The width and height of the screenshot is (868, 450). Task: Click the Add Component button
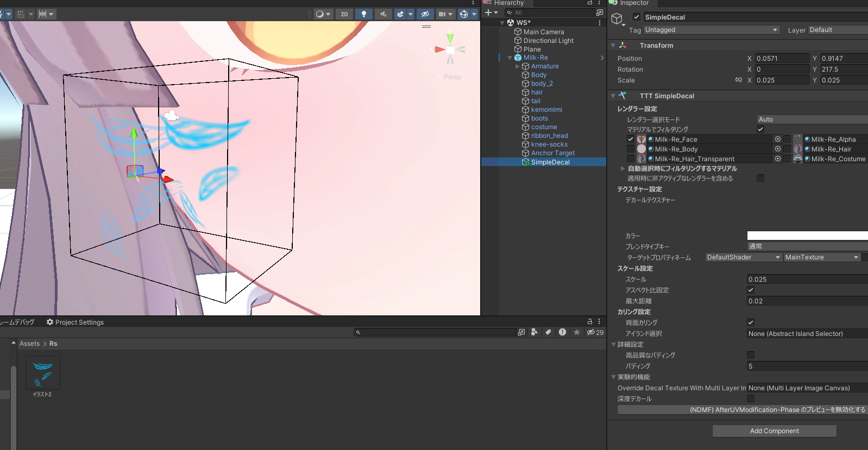point(774,431)
